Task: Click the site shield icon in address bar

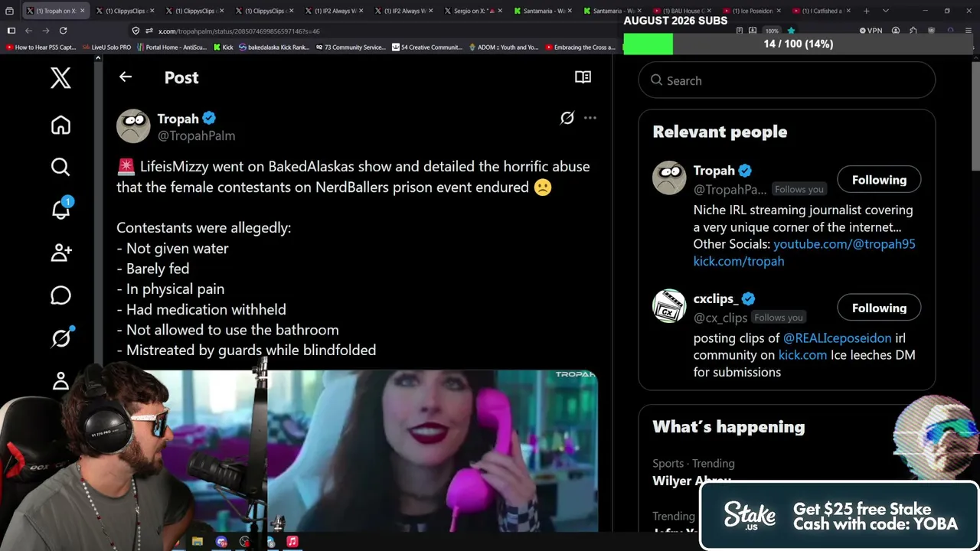Action: 136,31
